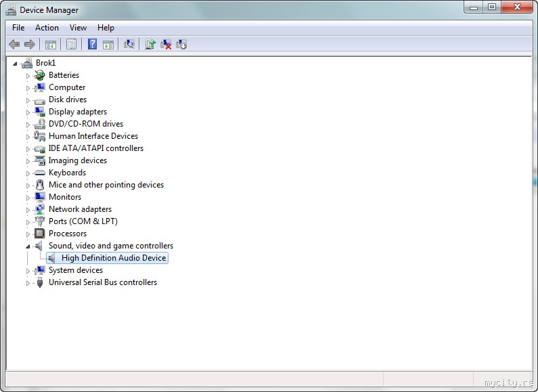The width and height of the screenshot is (538, 392).
Task: Expand the Monitors node
Action: coord(28,198)
